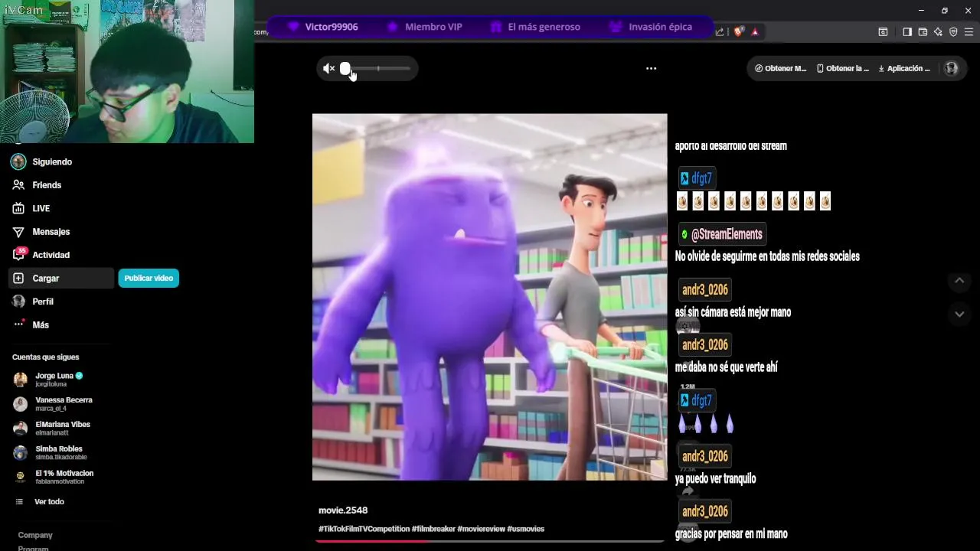This screenshot has width=980, height=551.
Task: Click chat message 'así sin cámara está mejor mano'
Action: click(x=733, y=312)
